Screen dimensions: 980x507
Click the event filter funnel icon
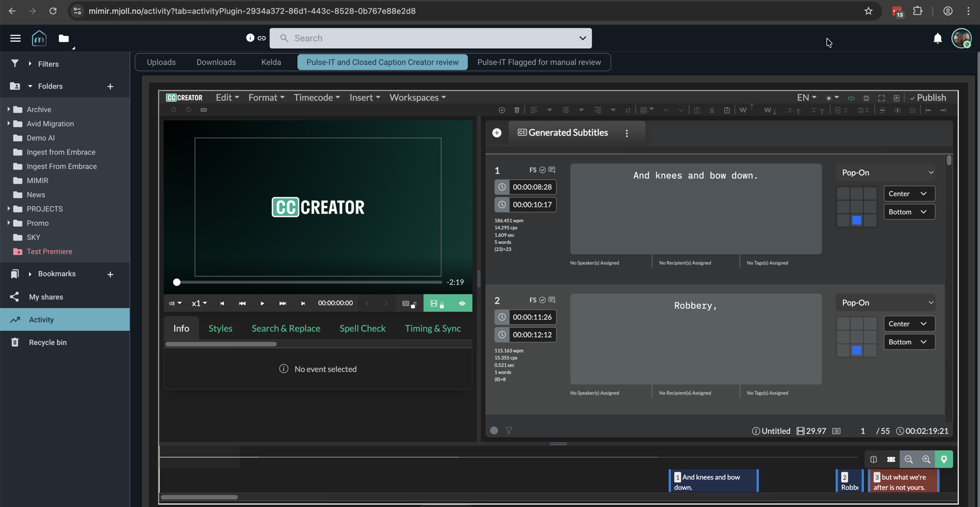[x=509, y=431]
